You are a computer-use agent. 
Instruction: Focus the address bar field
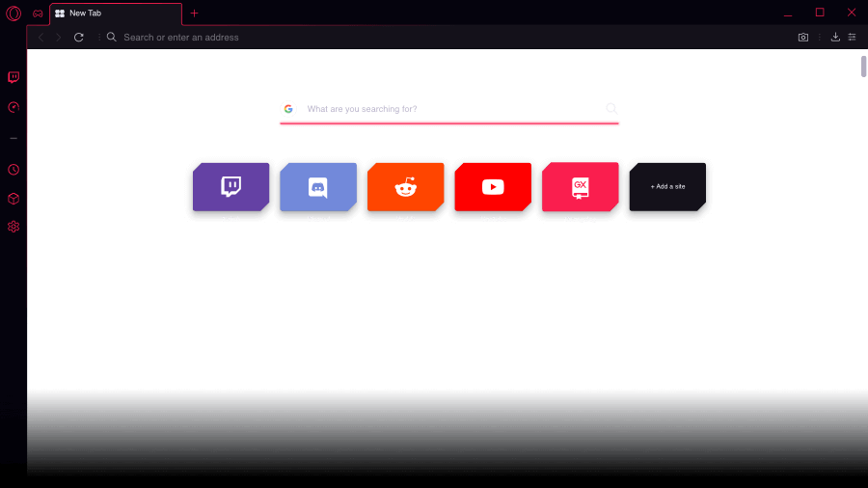coord(448,37)
